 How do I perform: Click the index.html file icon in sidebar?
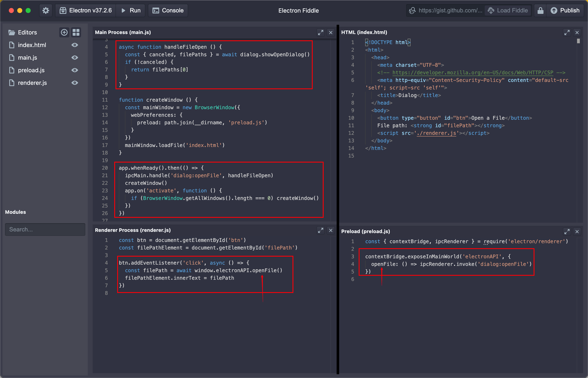coord(12,45)
